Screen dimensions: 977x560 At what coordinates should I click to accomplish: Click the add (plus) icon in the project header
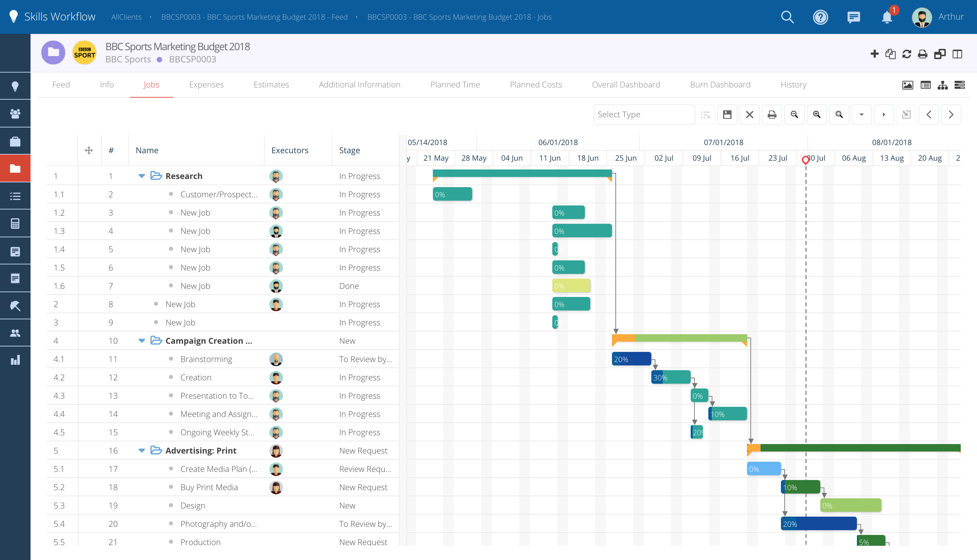tap(874, 54)
